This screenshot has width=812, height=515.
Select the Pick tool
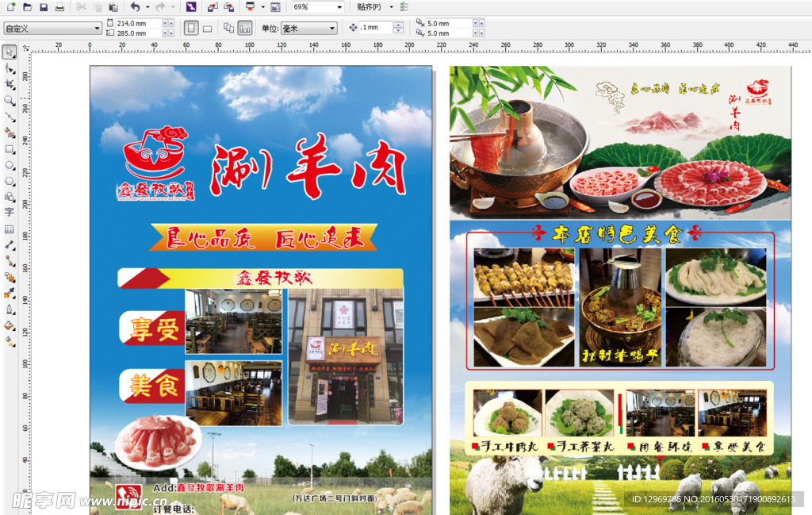[x=10, y=52]
